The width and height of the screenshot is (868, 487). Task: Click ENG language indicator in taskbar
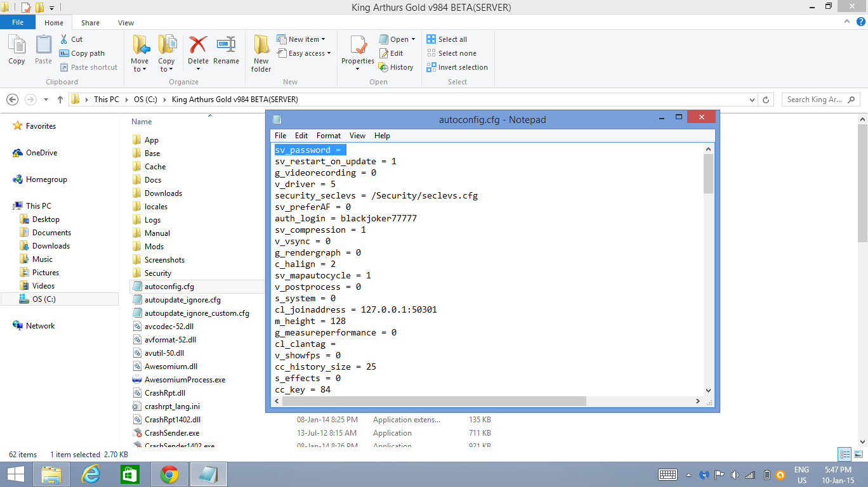801,470
